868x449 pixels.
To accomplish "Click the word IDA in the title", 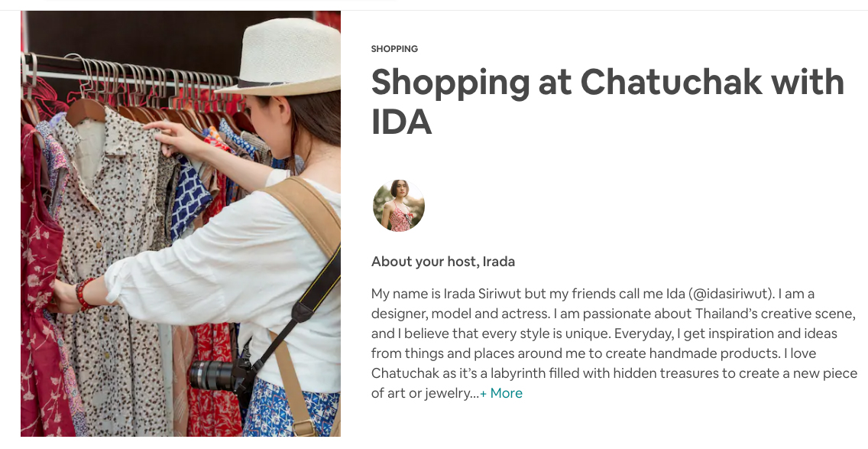I will tap(401, 122).
